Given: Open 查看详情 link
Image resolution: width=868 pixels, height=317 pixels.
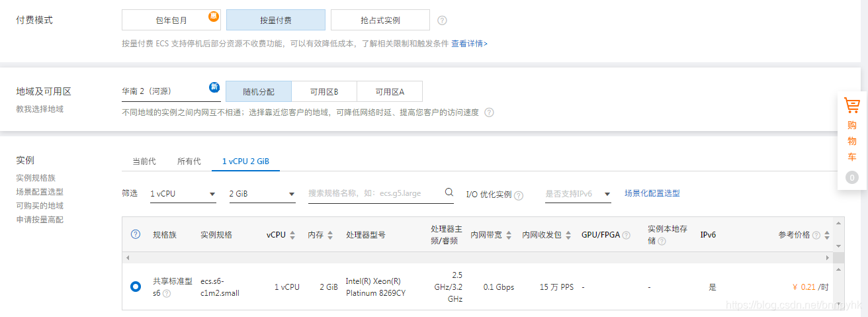Looking at the screenshot, I should coord(469,44).
